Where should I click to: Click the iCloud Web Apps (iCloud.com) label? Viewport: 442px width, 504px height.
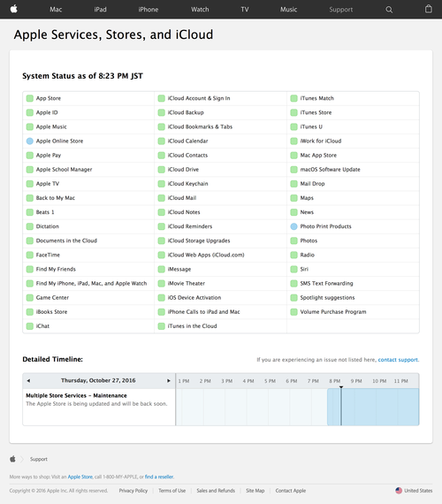click(x=206, y=255)
